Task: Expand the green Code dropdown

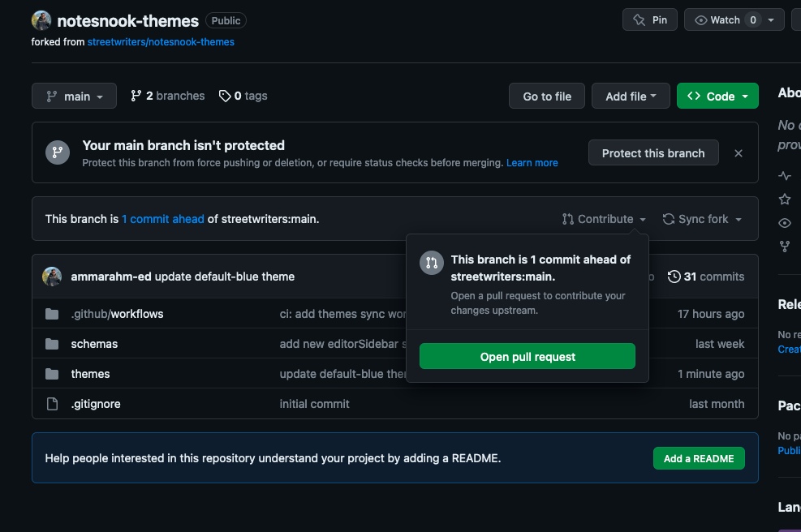Action: 717,97
